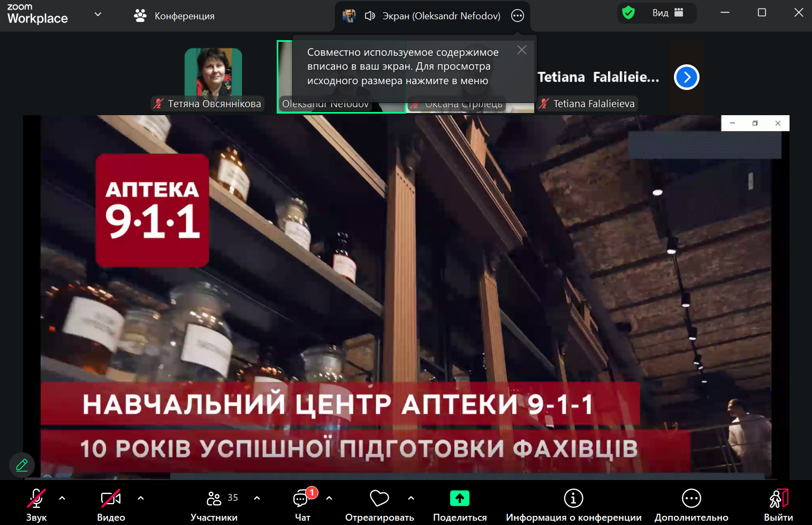Click the Аптека 9-1-1 red logo
Screen dimensions: 812x525
[153, 211]
